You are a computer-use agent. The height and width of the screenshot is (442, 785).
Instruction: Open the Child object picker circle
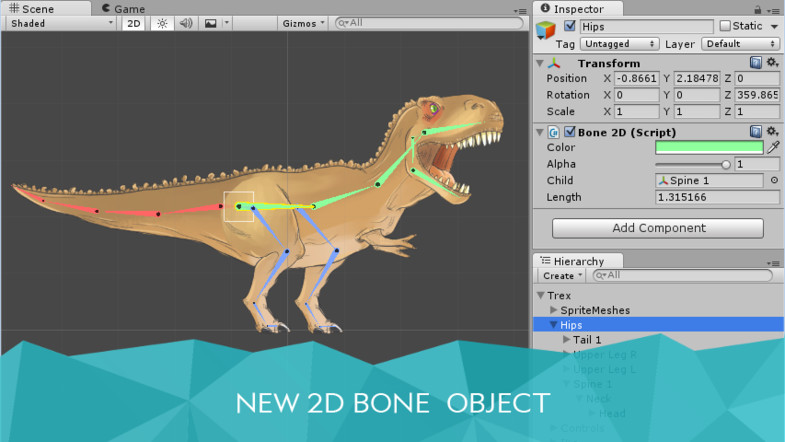click(x=774, y=181)
